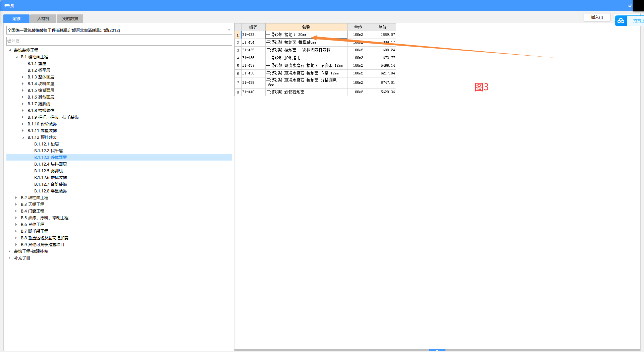Select B.1.11 零星装饰 tree item
This screenshot has width=644, height=352.
pyautogui.click(x=42, y=131)
